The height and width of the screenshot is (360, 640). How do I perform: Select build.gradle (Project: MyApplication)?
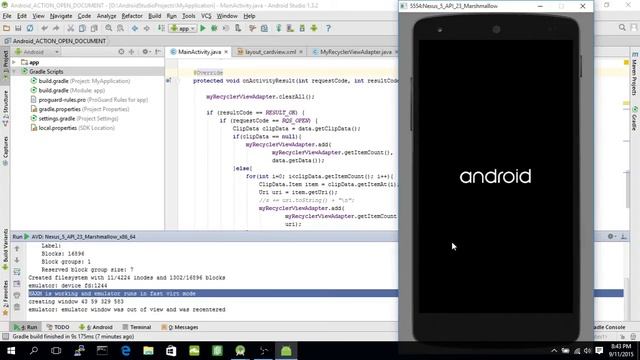80,81
